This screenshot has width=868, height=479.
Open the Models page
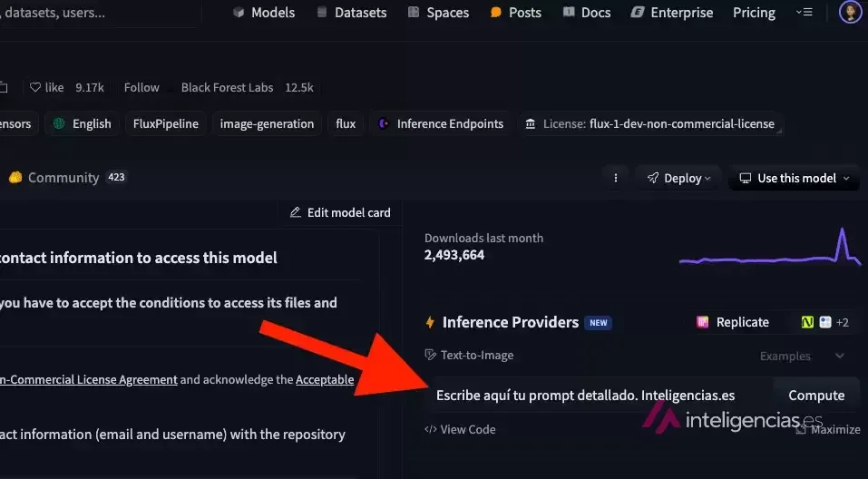tap(264, 12)
